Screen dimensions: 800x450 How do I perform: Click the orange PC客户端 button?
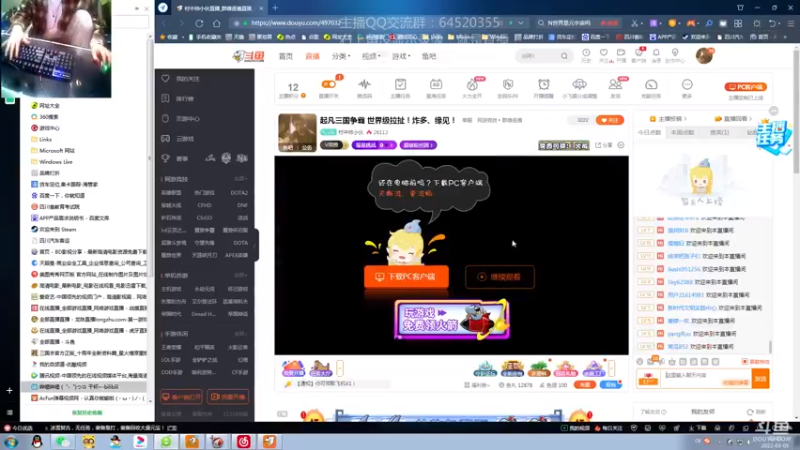click(x=745, y=87)
